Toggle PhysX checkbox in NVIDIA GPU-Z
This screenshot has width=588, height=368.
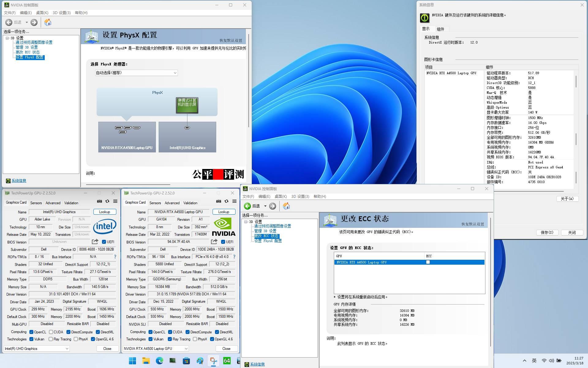point(195,339)
